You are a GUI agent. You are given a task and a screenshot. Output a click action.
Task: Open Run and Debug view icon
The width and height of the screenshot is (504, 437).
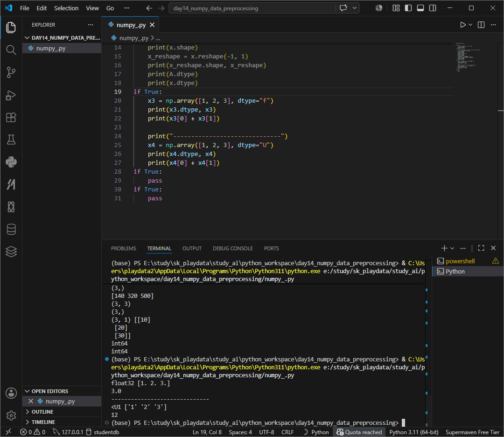11,95
